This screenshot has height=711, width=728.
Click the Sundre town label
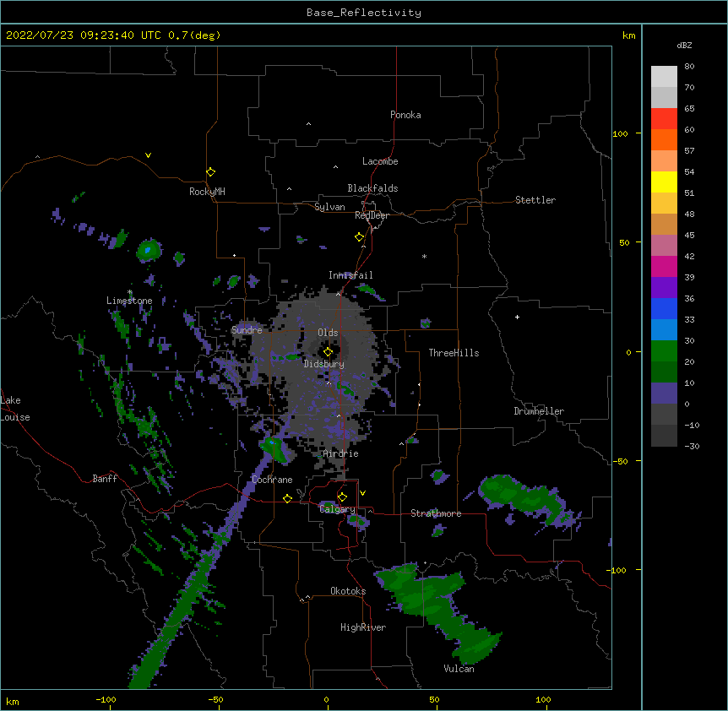pyautogui.click(x=247, y=330)
